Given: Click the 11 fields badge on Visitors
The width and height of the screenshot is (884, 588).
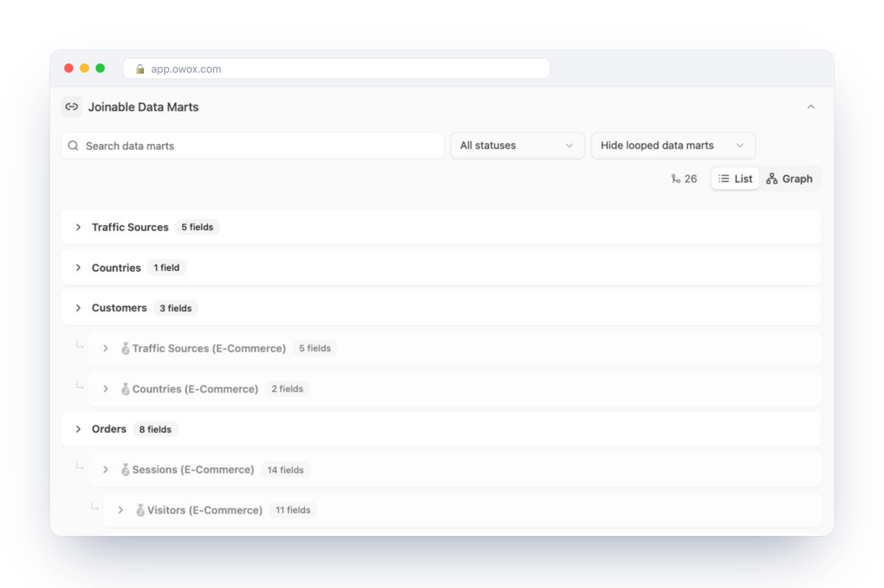Looking at the screenshot, I should click(x=293, y=510).
